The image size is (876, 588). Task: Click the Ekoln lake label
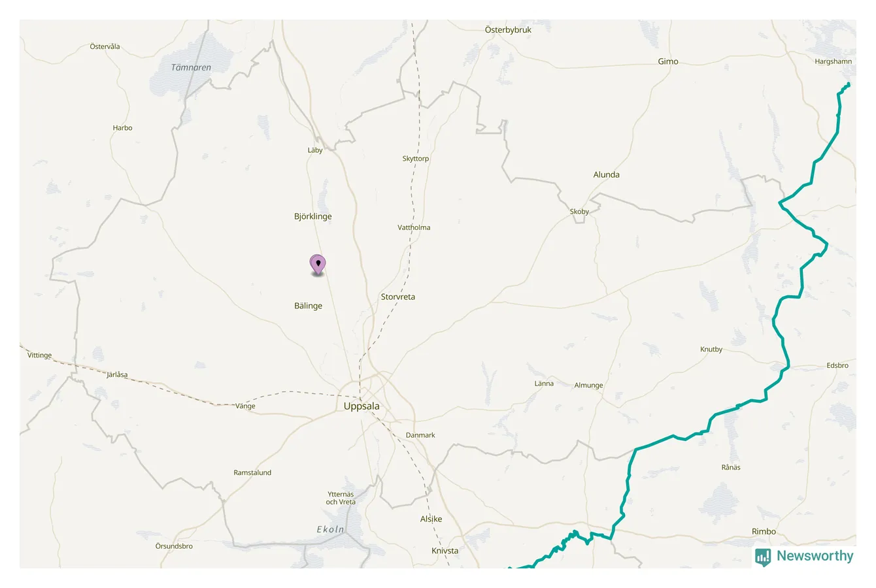click(x=330, y=530)
